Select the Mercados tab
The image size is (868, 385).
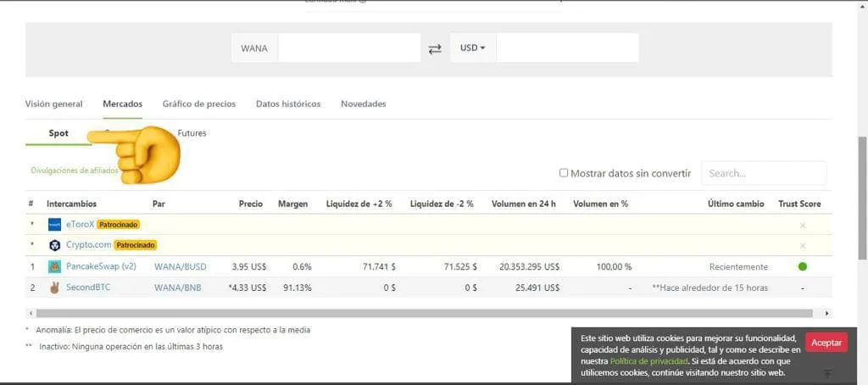122,103
